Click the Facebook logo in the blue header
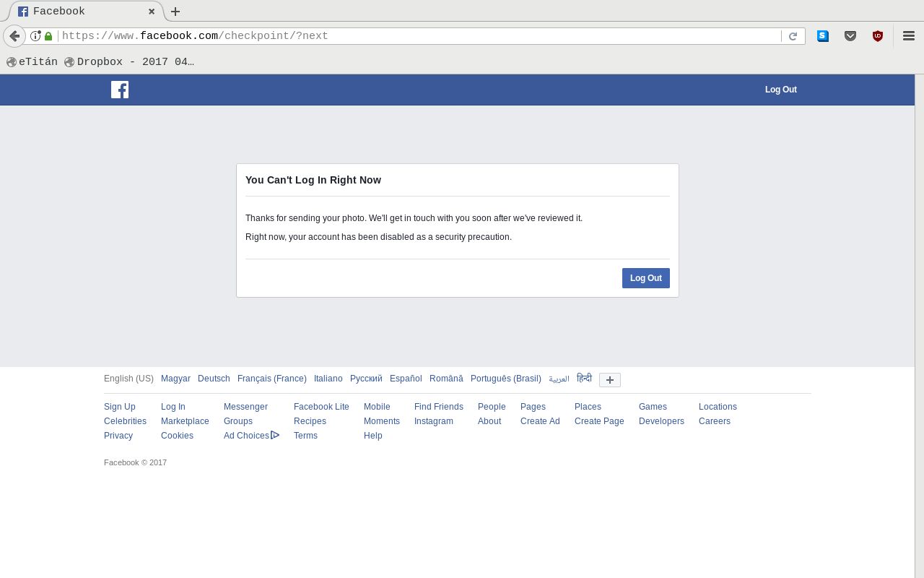Image resolution: width=924 pixels, height=578 pixels. 120,90
